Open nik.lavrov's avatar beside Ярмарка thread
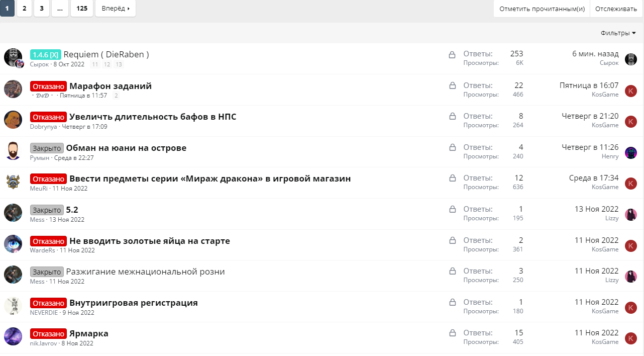Viewport: 644px width, 356px height. point(13,336)
